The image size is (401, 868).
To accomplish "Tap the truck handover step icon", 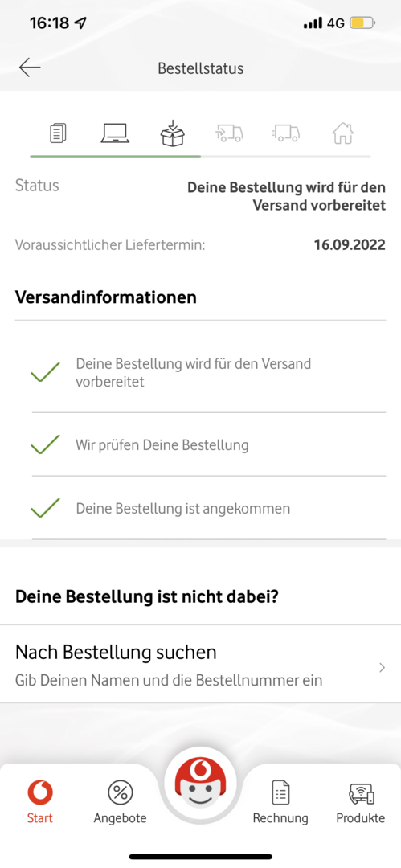I will coord(229,133).
